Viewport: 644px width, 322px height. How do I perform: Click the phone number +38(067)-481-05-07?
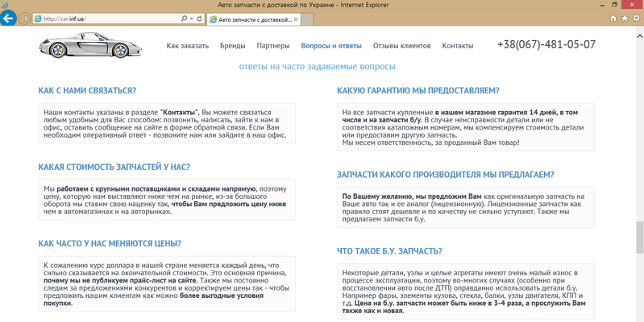coord(546,44)
